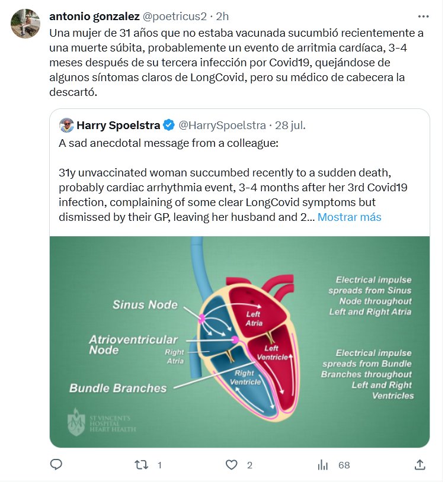Click the reply speech bubble icon

pos(56,465)
